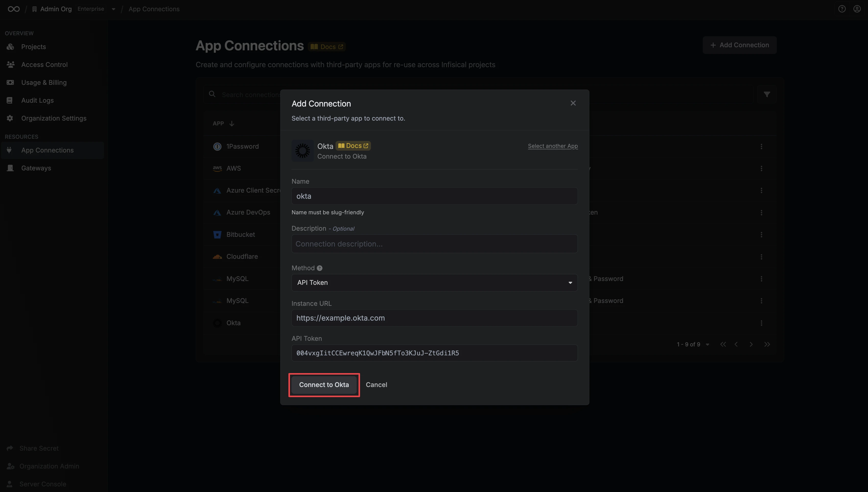
Task: Click the Method help tooltip icon
Action: (x=320, y=268)
